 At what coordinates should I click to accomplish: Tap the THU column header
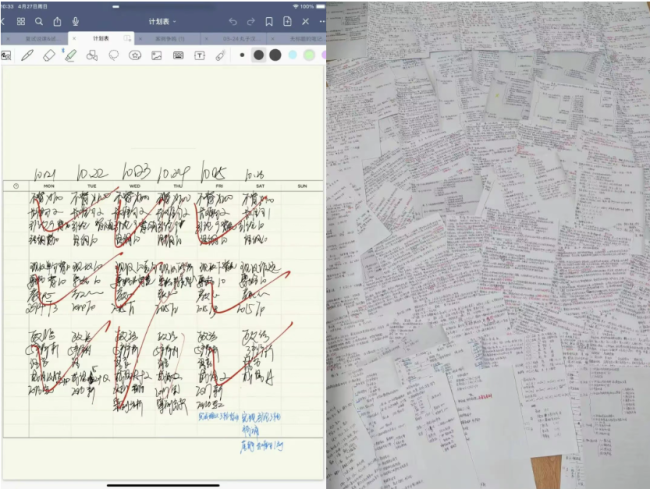tap(177, 186)
